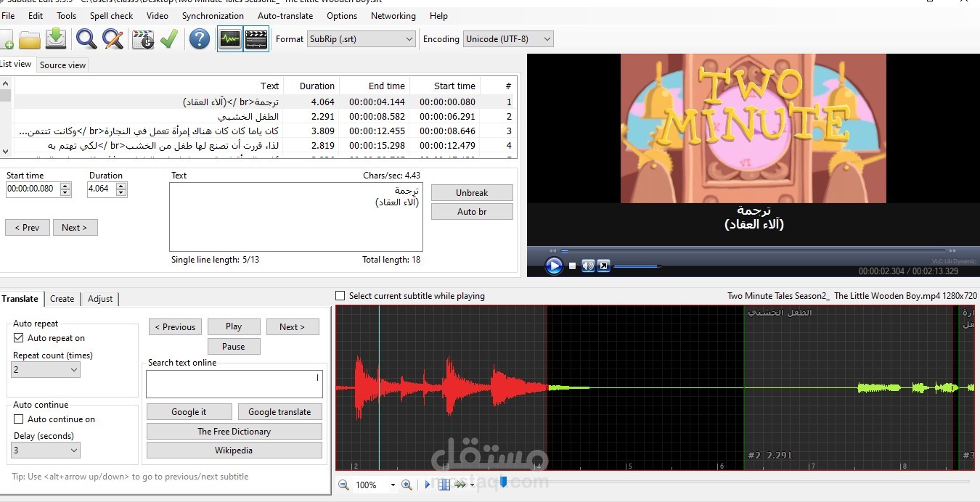Click the waveform position slider handle

pos(503,482)
